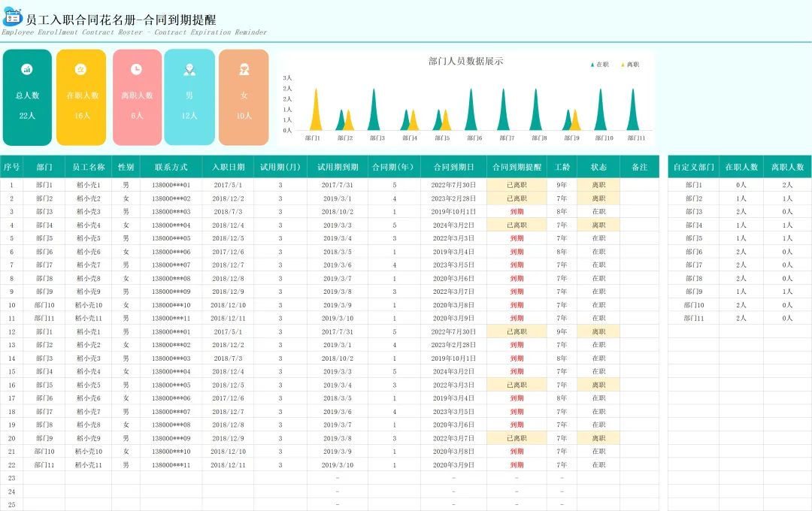Image resolution: width=812 pixels, height=511 pixels.
Task: Click the green 在职 legend marker in the chart
Action: 592,65
